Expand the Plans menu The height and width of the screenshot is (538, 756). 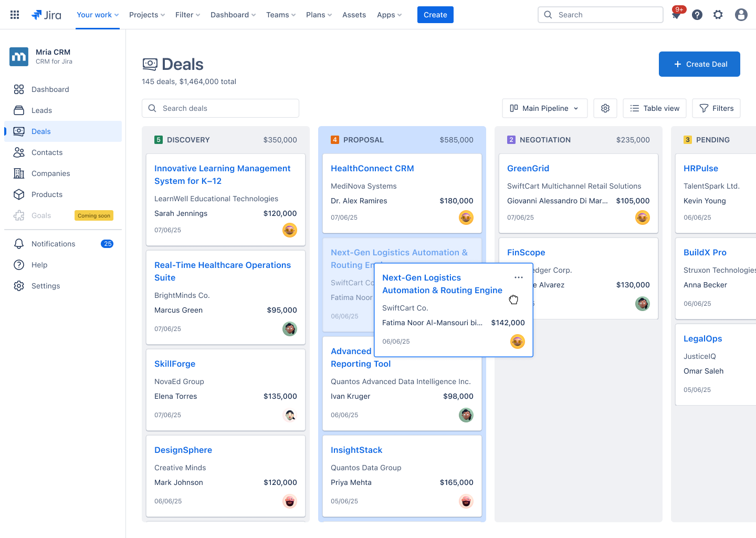point(319,15)
